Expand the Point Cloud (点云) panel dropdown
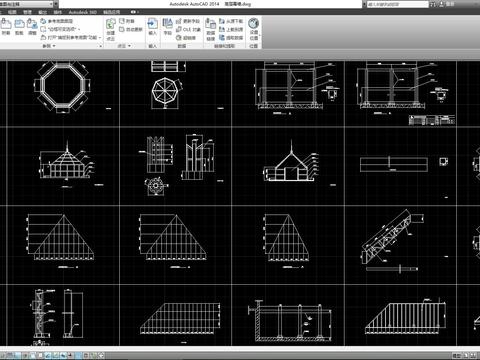This screenshot has height=360, width=480. [x=124, y=46]
